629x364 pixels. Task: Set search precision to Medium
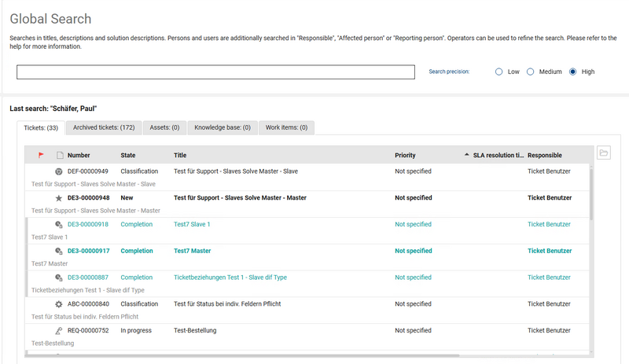coord(531,72)
